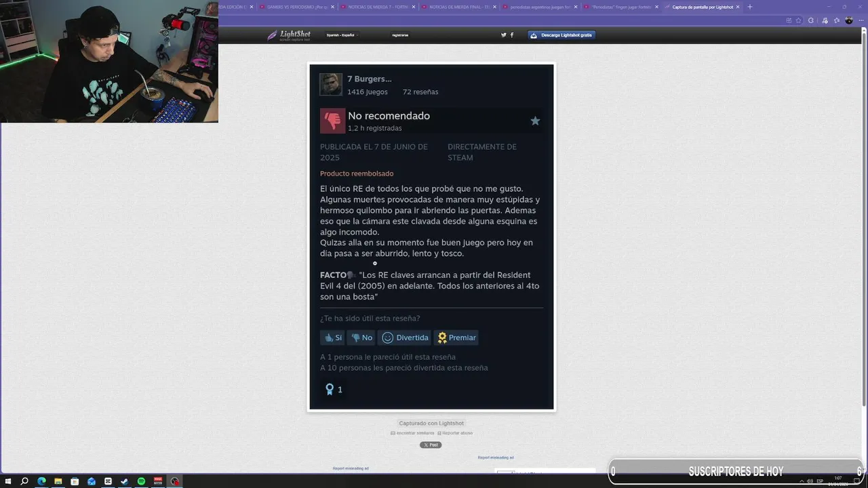Image resolution: width=868 pixels, height=488 pixels.
Task: Click '7 Burgers...' reviewer name
Action: pos(370,79)
